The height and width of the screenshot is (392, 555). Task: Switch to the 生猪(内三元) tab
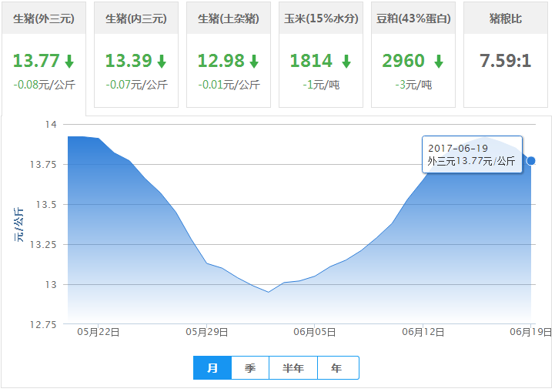coord(136,18)
